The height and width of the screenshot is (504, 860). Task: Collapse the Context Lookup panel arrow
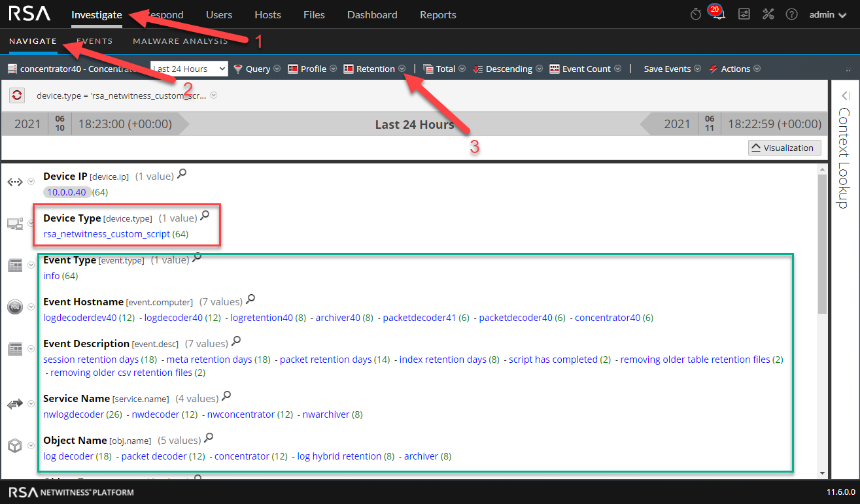(x=844, y=95)
